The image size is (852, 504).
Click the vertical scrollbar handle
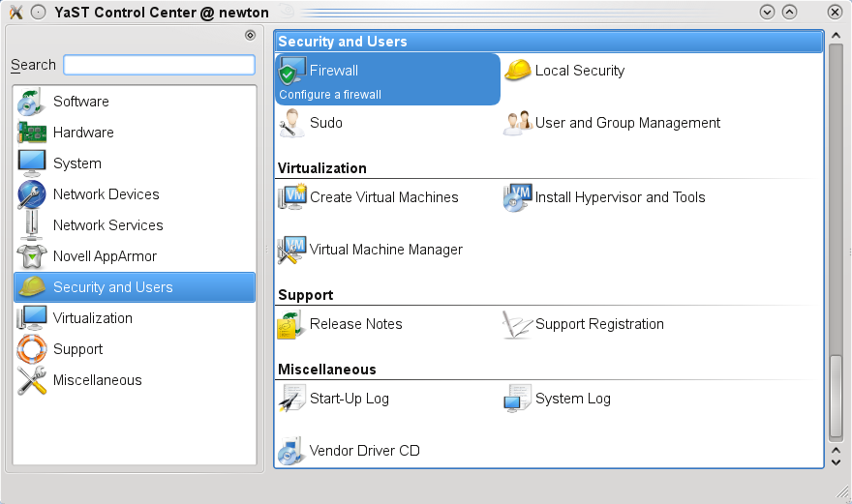[x=836, y=396]
